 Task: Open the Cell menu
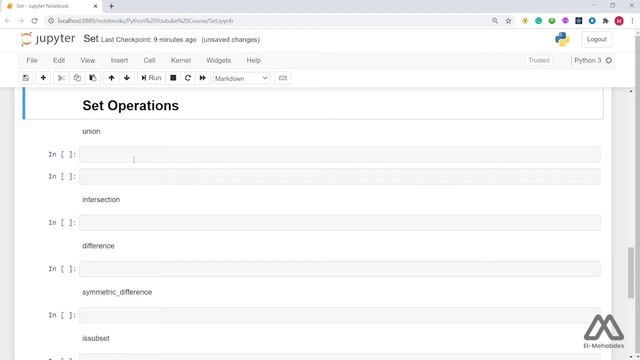tap(149, 60)
